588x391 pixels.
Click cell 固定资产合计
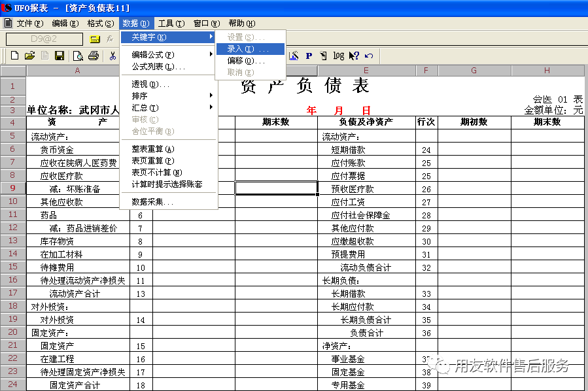(x=78, y=385)
